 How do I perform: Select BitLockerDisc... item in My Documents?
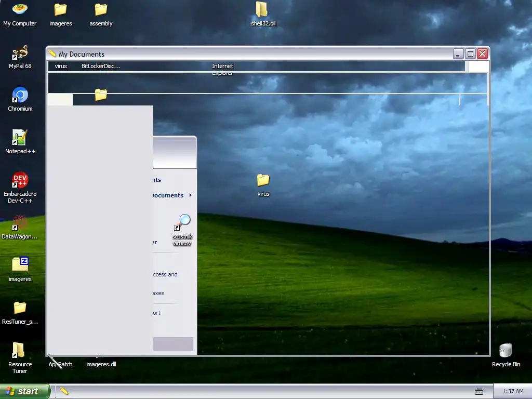pyautogui.click(x=101, y=66)
